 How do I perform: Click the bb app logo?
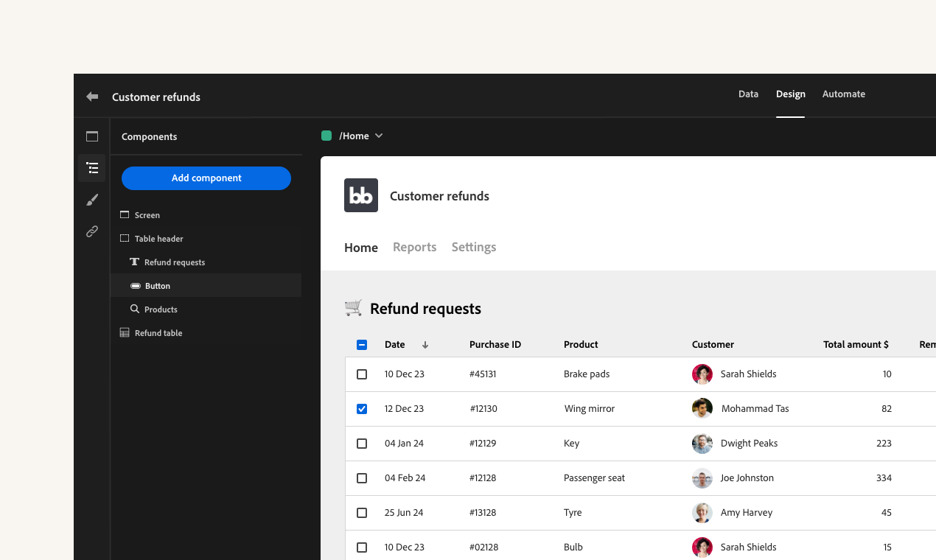click(361, 195)
